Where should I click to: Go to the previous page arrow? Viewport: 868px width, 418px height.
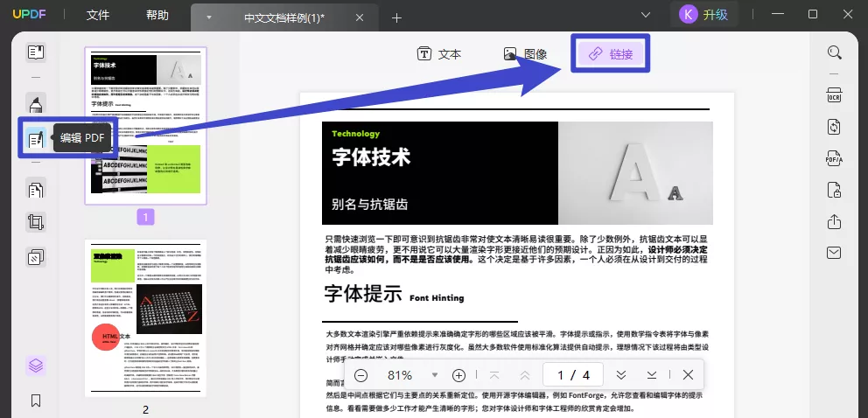point(525,375)
